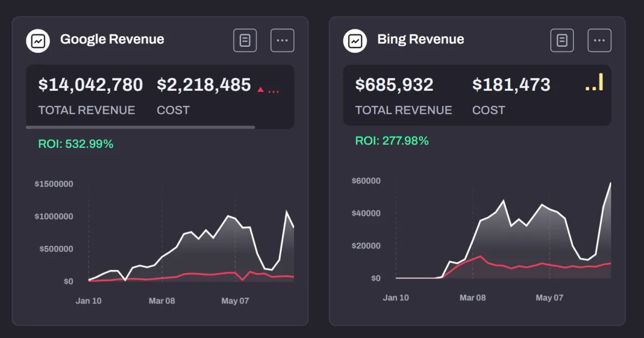644x338 pixels.
Task: Click the $40000 axis label
Action: click(x=366, y=213)
